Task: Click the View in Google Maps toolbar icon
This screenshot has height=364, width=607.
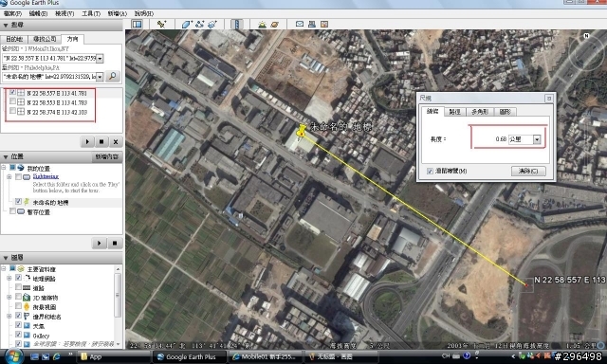Action: coord(324,24)
